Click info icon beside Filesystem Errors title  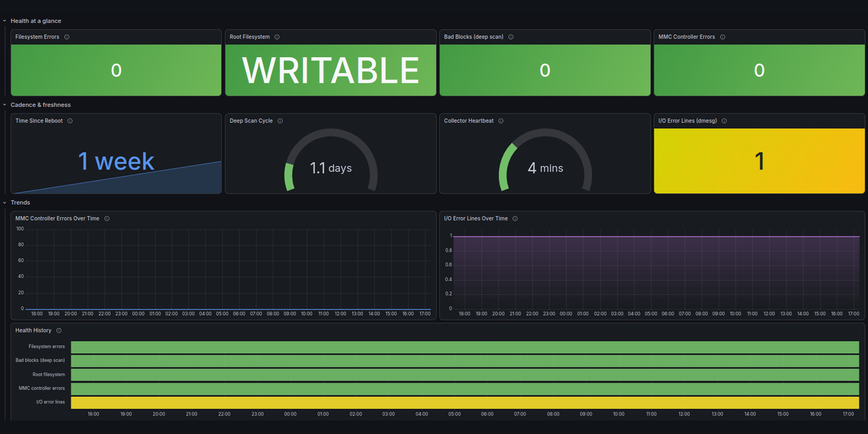click(66, 37)
